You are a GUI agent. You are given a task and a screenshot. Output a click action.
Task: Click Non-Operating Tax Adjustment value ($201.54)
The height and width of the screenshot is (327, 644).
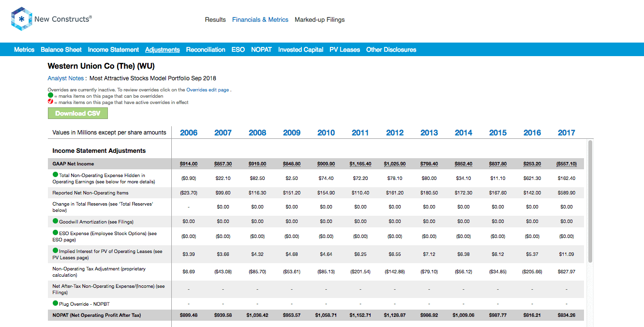(360, 272)
